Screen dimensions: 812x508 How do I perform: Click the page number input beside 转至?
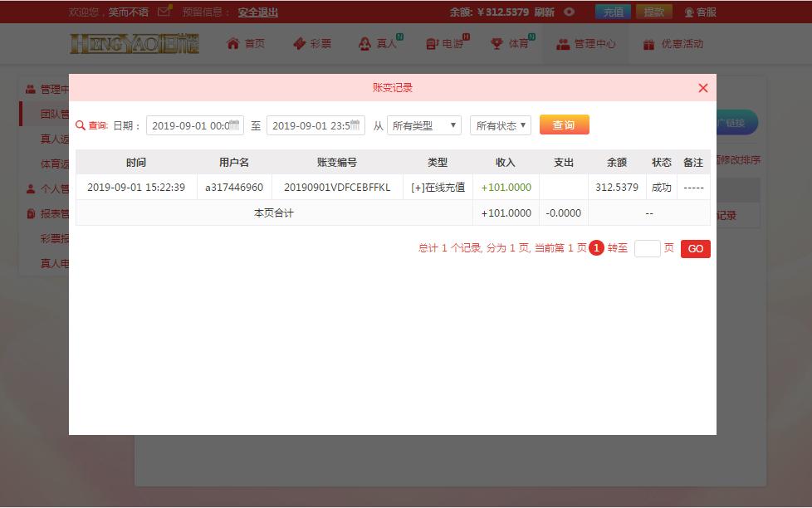pos(647,248)
